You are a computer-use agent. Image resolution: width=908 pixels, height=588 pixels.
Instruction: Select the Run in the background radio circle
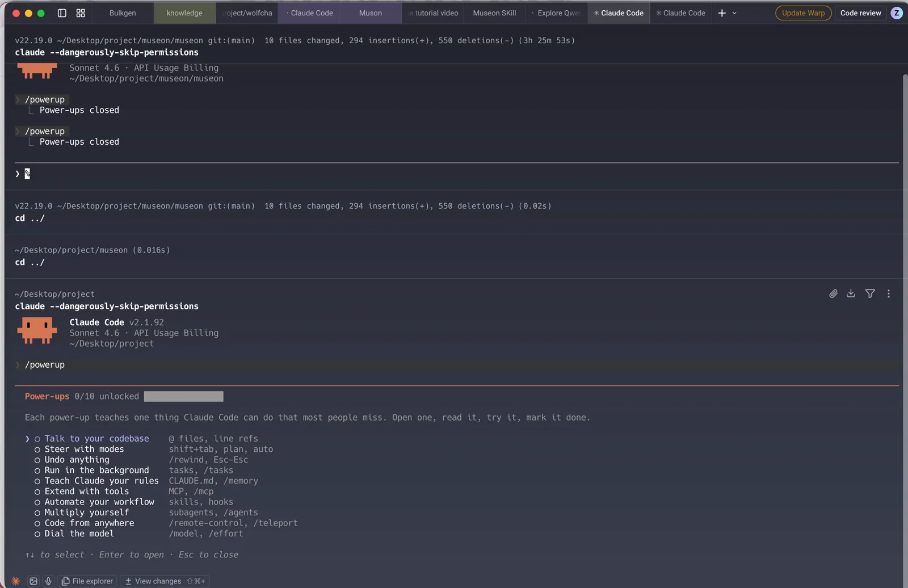(x=37, y=471)
